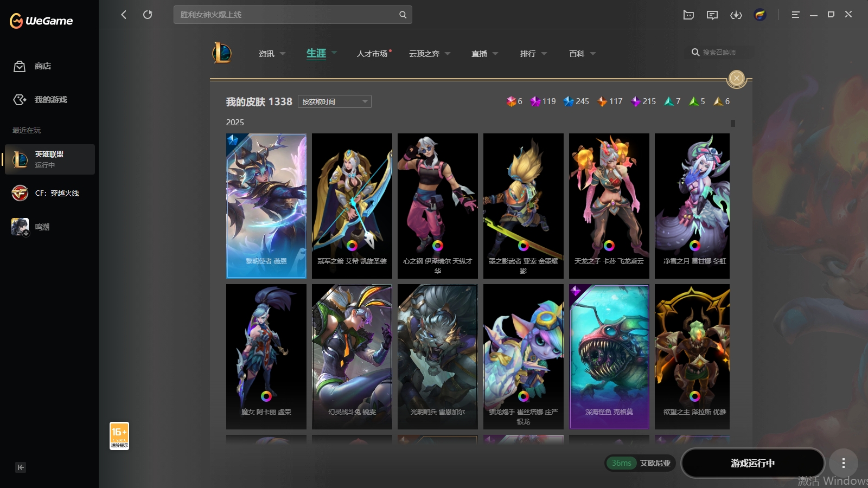Click the 16+ age rating badge
The image size is (868, 488).
(119, 436)
